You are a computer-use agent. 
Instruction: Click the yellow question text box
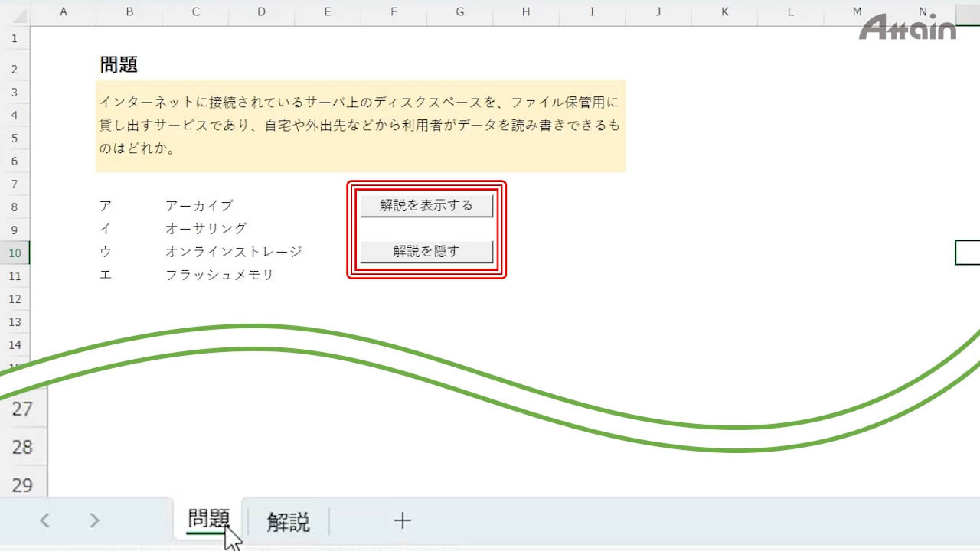[x=360, y=126]
